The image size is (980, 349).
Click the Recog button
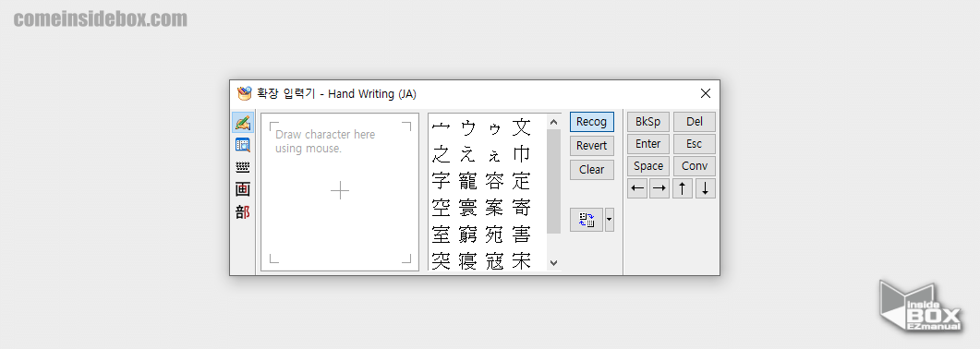[592, 122]
